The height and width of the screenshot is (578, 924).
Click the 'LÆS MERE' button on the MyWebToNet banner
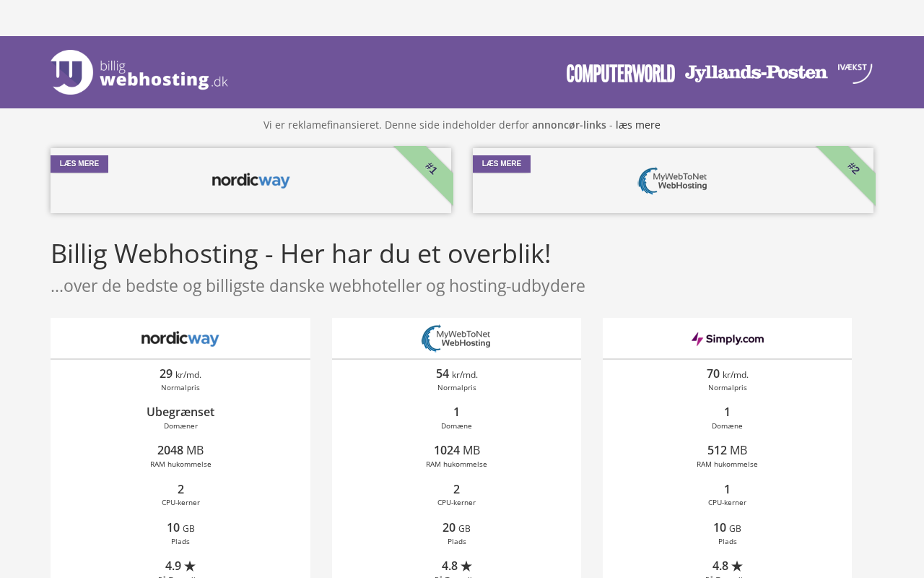[x=502, y=164]
